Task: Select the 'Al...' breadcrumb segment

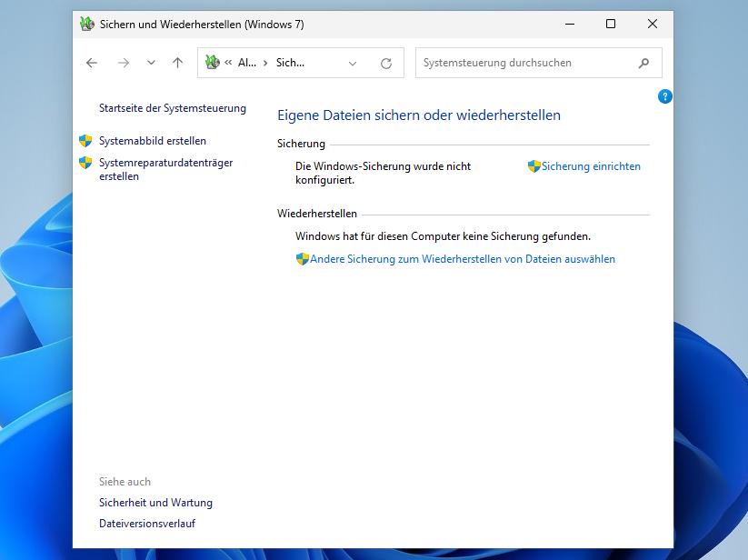Action: coord(247,64)
